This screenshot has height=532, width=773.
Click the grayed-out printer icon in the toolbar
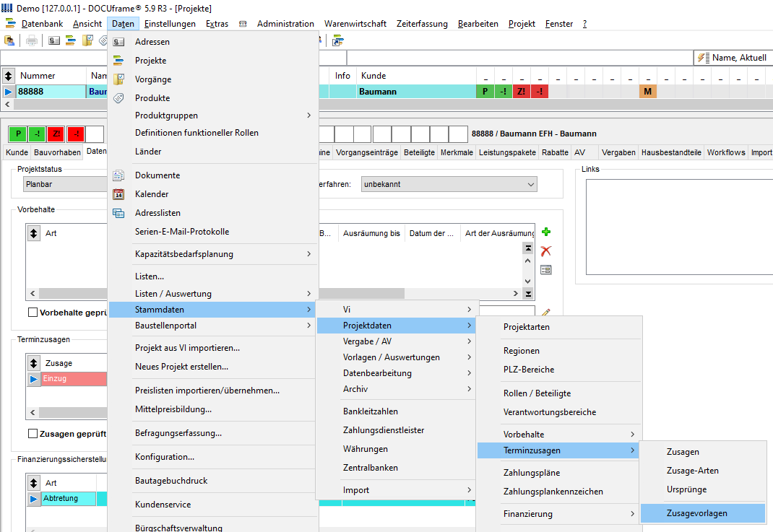point(32,41)
